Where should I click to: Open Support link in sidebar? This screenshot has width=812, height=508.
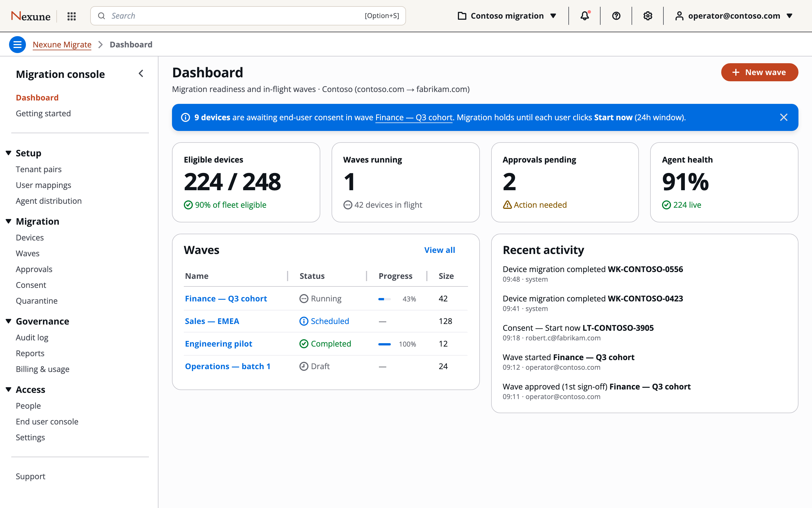click(30, 476)
